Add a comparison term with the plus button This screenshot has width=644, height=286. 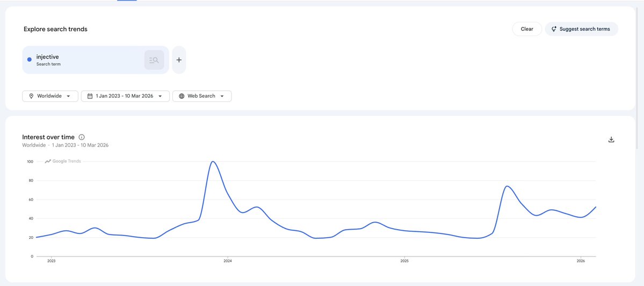[x=179, y=60]
